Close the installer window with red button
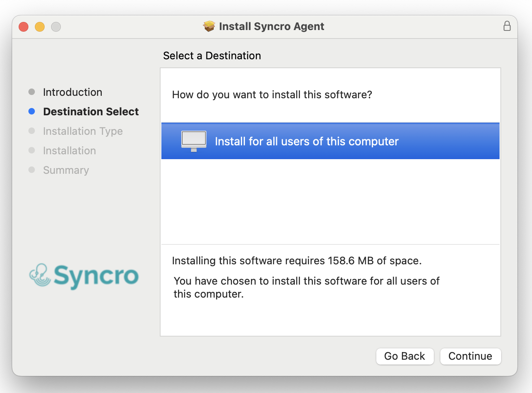Image resolution: width=532 pixels, height=393 pixels. click(x=24, y=27)
